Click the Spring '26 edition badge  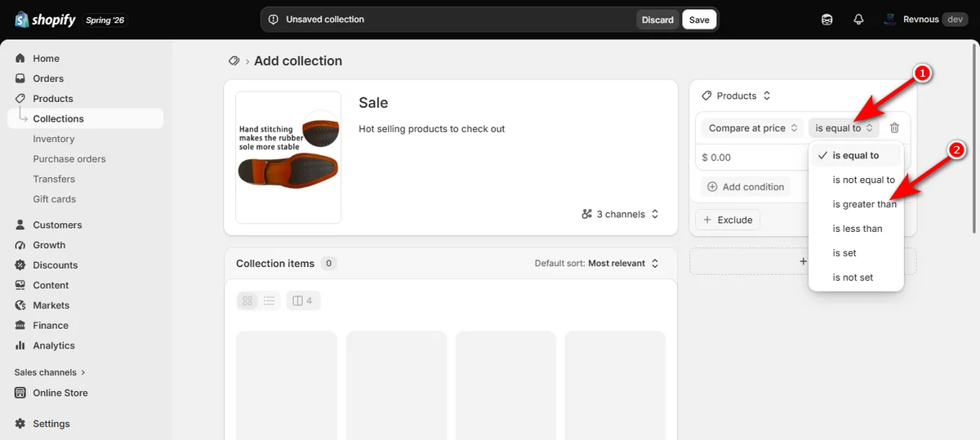[106, 20]
